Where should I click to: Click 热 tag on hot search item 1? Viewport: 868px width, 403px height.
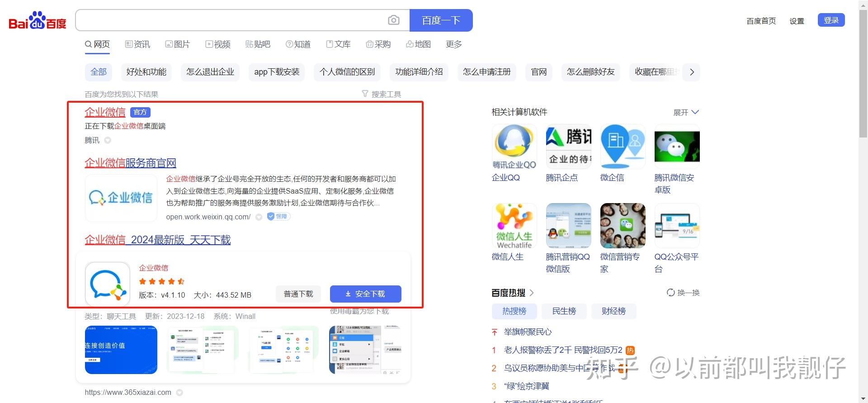tap(630, 350)
